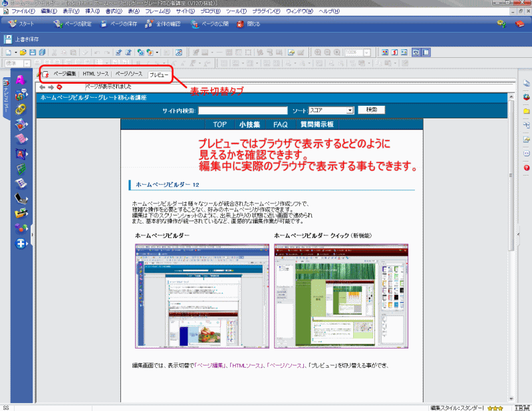Viewport: 532px width, 411px height.
Task: Click the ページの公開 button
Action: (x=209, y=24)
